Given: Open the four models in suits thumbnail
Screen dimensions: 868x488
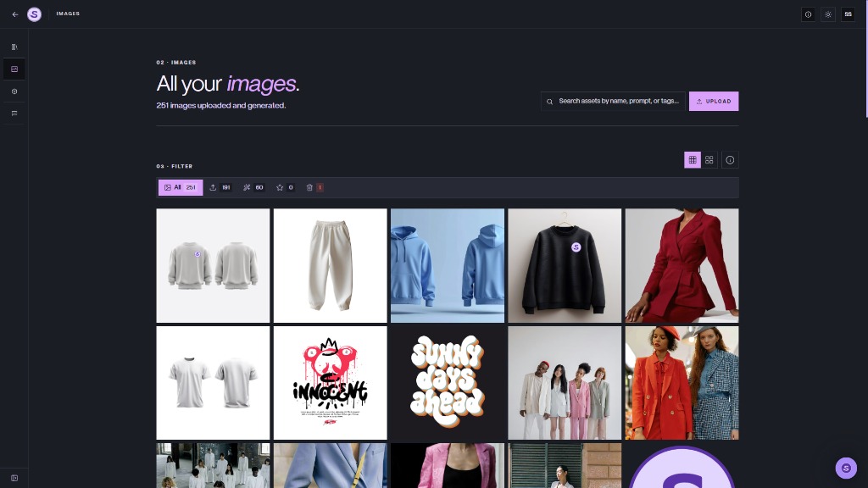Looking at the screenshot, I should pos(565,383).
